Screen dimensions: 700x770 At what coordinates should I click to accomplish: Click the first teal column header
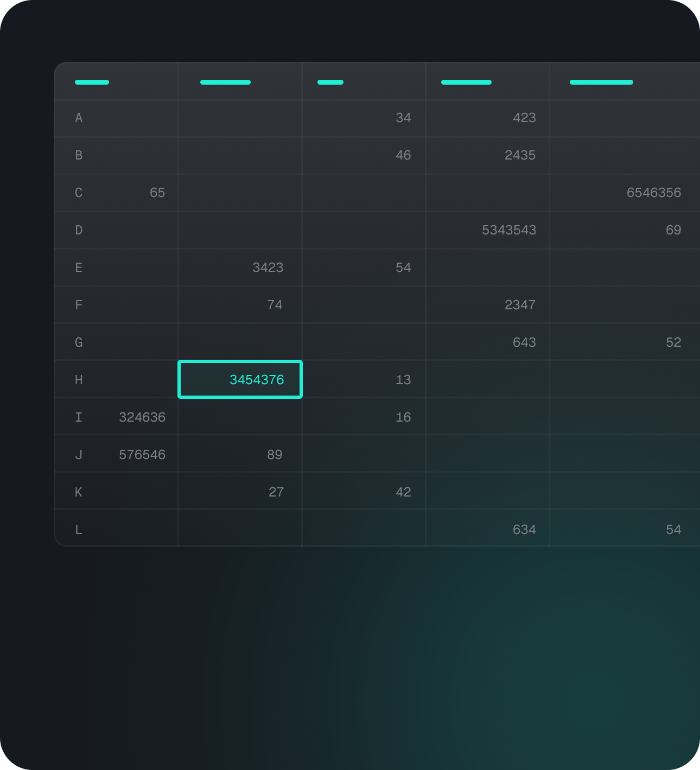(92, 82)
